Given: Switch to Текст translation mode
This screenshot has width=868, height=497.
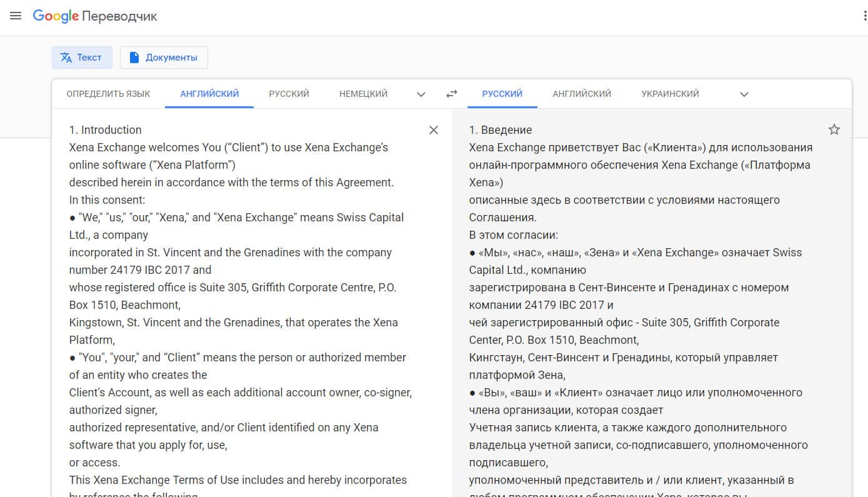Looking at the screenshot, I should point(82,58).
